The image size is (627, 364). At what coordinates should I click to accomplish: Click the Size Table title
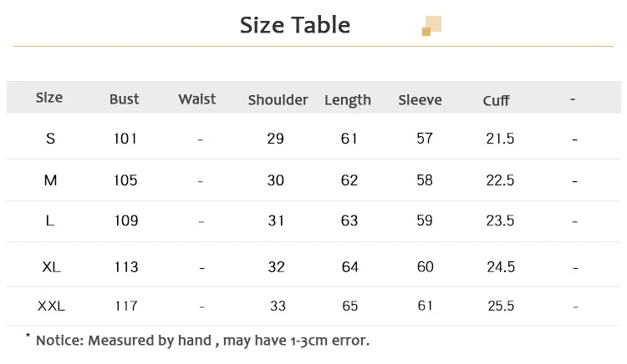pyautogui.click(x=295, y=25)
